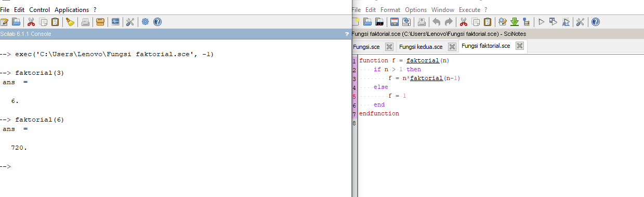Click line number 3 in editor gutter
Screen dimensions: 644x197
point(354,78)
